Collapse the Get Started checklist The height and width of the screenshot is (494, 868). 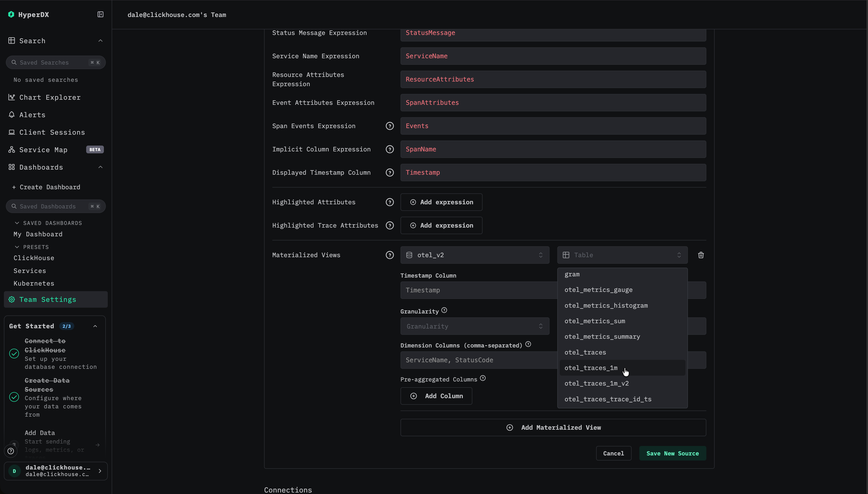95,326
